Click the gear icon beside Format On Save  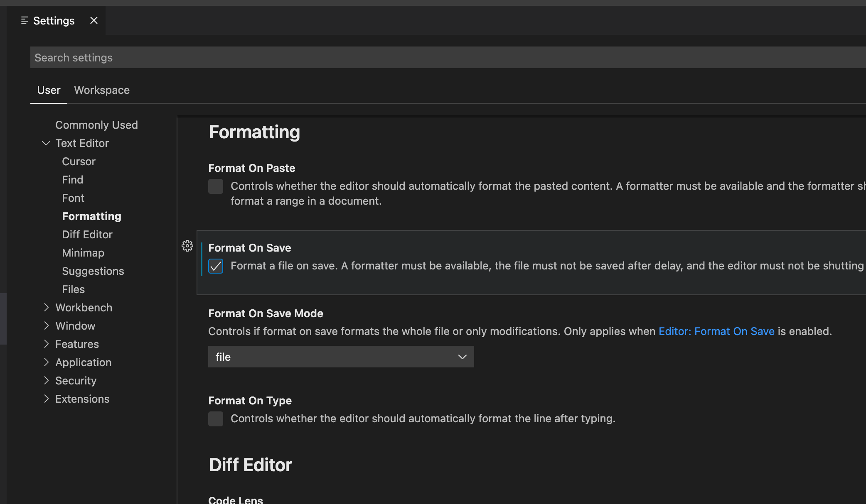point(187,246)
